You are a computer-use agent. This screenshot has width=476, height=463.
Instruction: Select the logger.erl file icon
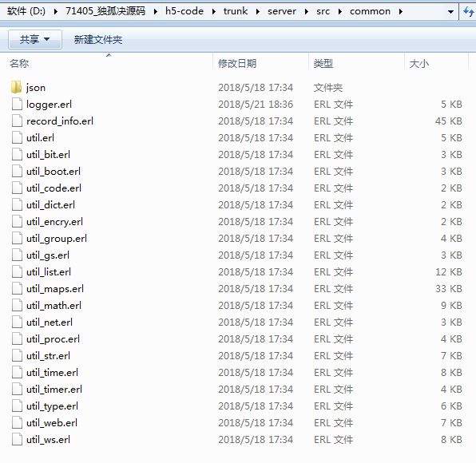[x=17, y=104]
